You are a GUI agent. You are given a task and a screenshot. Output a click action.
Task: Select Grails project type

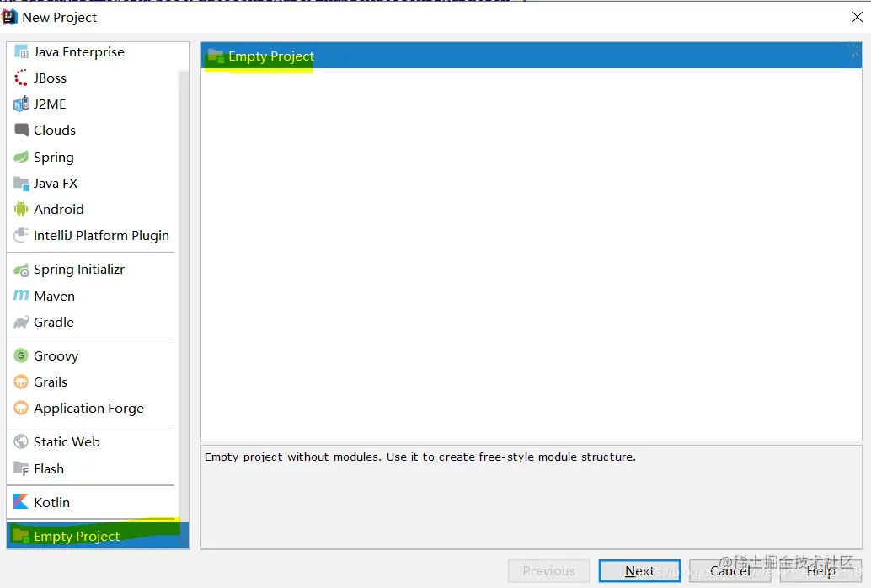pyautogui.click(x=93, y=382)
